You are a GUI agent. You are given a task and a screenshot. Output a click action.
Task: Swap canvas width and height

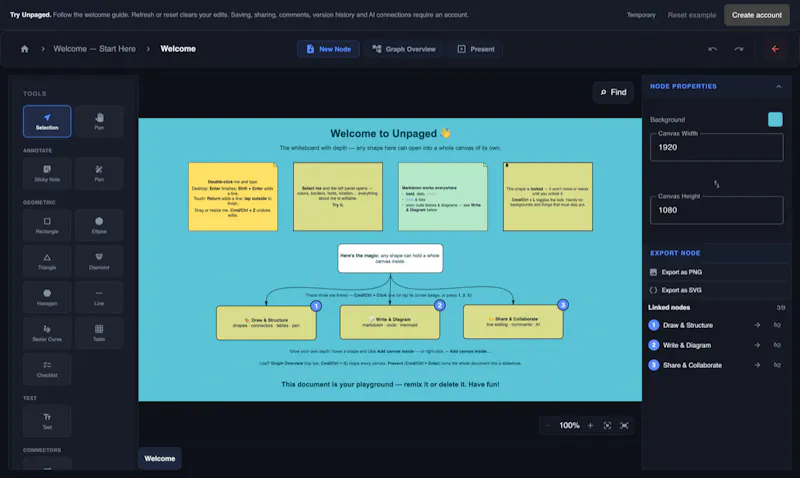tap(716, 184)
